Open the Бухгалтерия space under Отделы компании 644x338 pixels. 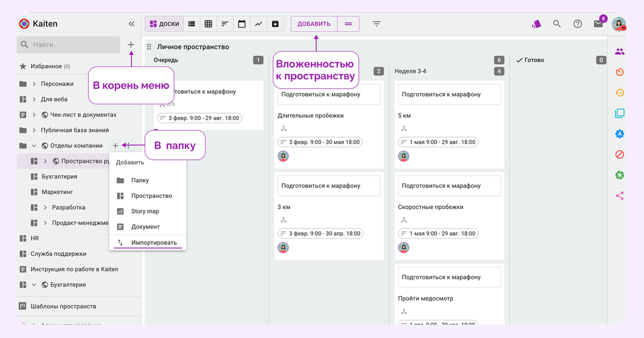[x=59, y=177]
